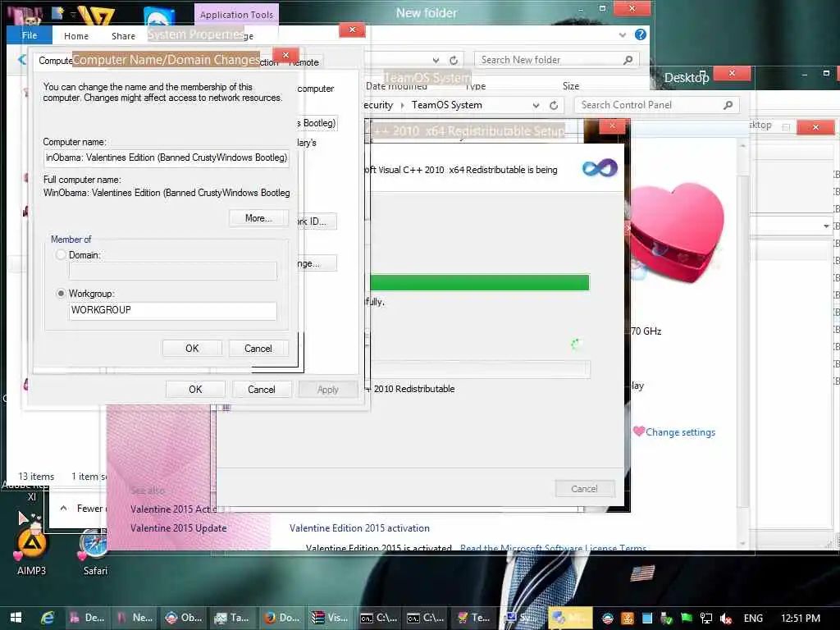Open AIMP3 desktop shortcut

[x=31, y=550]
